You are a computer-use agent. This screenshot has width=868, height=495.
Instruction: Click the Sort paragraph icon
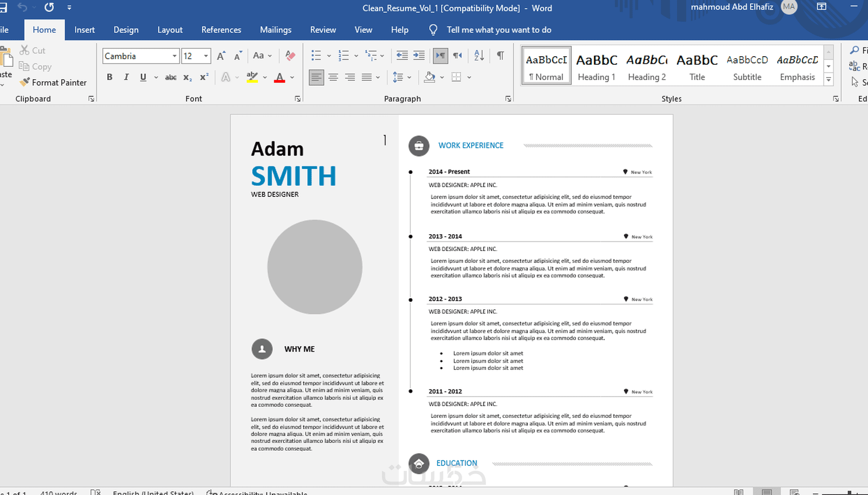tap(479, 56)
